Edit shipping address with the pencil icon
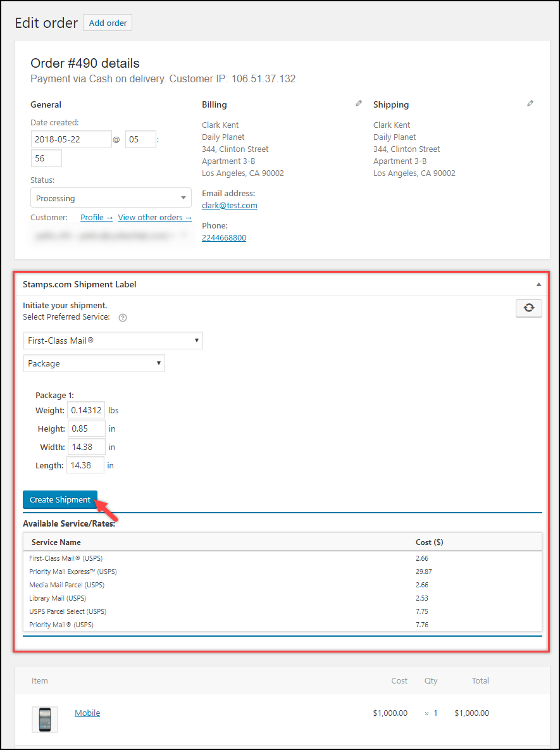The image size is (560, 750). pos(530,103)
